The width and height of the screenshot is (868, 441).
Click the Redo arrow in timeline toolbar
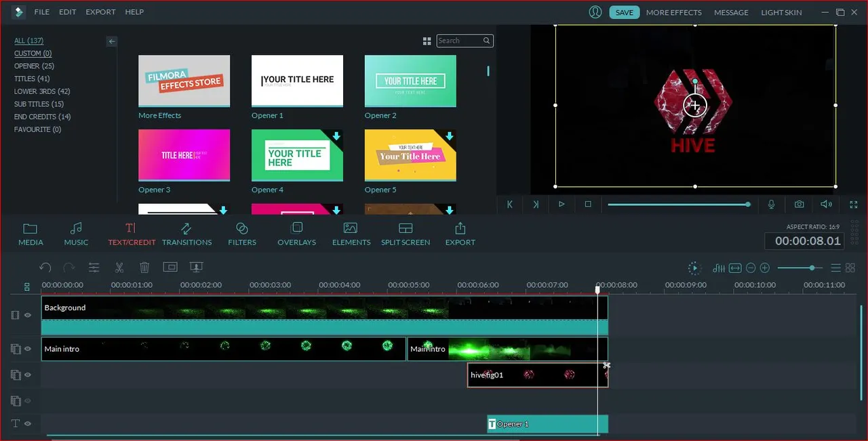[68, 268]
